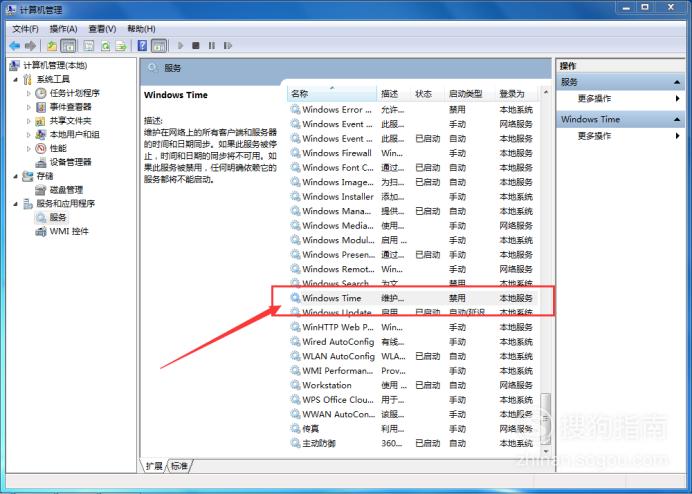Click the Stop service icon
The image size is (692, 494).
point(196,45)
